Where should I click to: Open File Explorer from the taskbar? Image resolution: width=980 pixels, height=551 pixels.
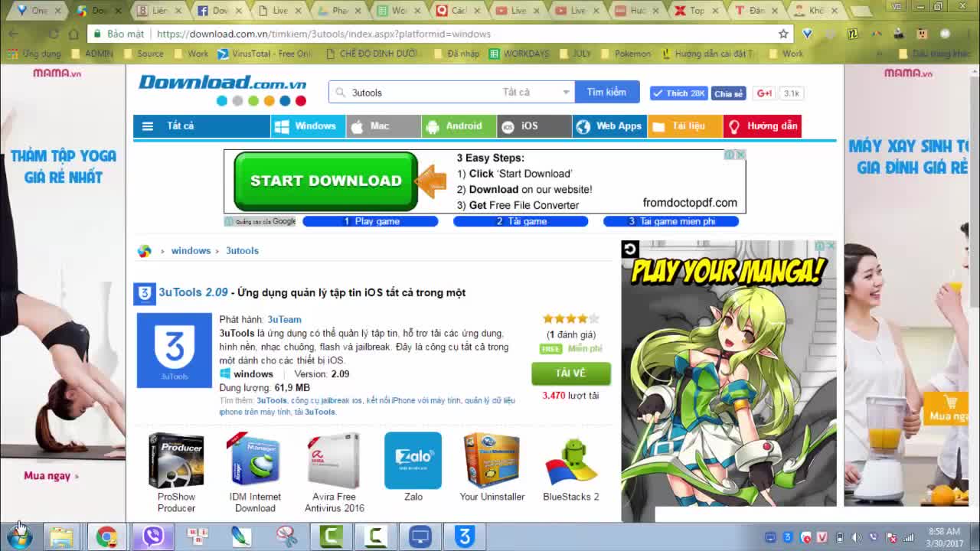tap(61, 536)
